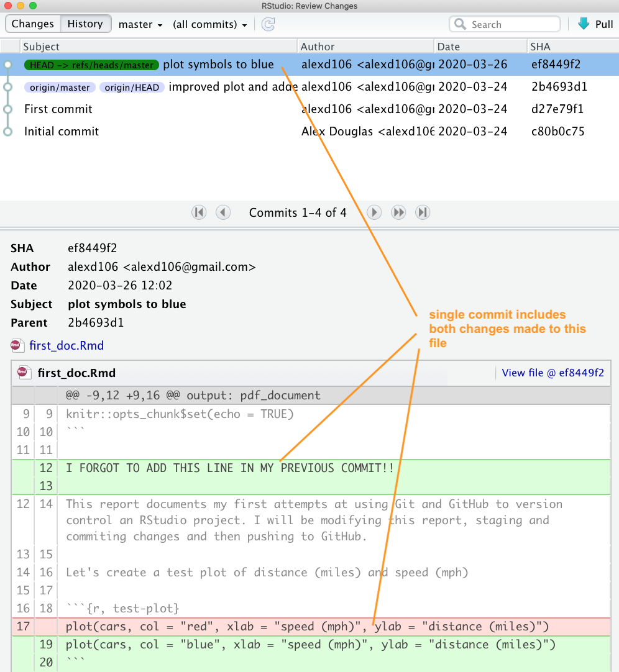Click the Date column header
This screenshot has height=672, width=619.
tap(448, 47)
